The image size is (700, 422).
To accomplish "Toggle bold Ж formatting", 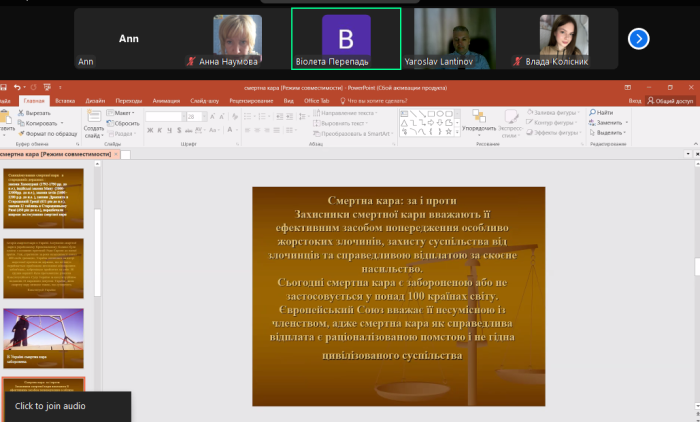I will (150, 131).
